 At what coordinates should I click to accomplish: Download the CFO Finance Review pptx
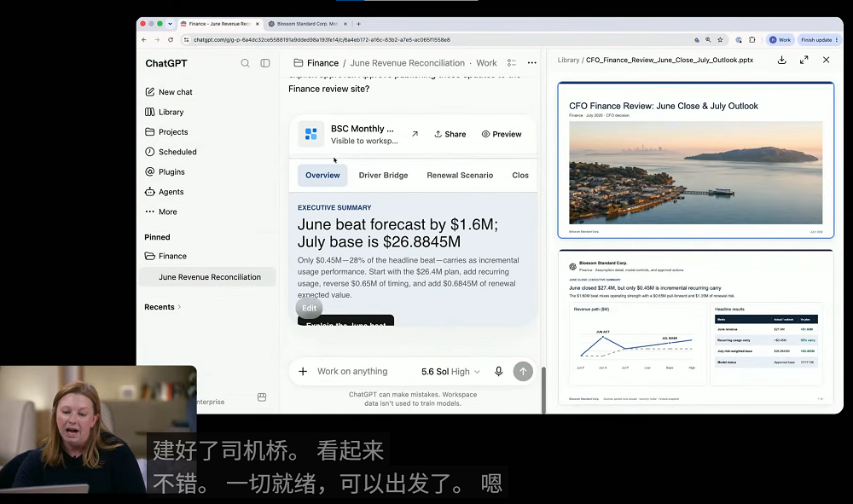coord(781,60)
